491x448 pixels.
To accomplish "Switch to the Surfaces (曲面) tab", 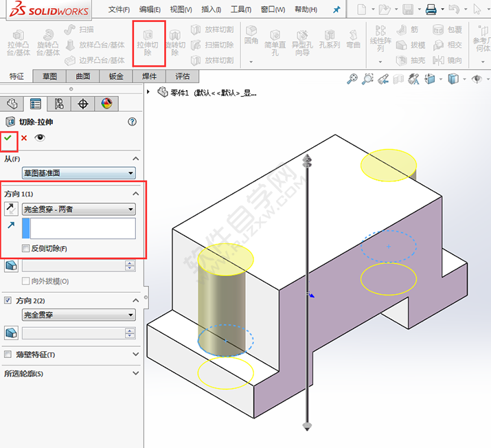I will pos(82,76).
